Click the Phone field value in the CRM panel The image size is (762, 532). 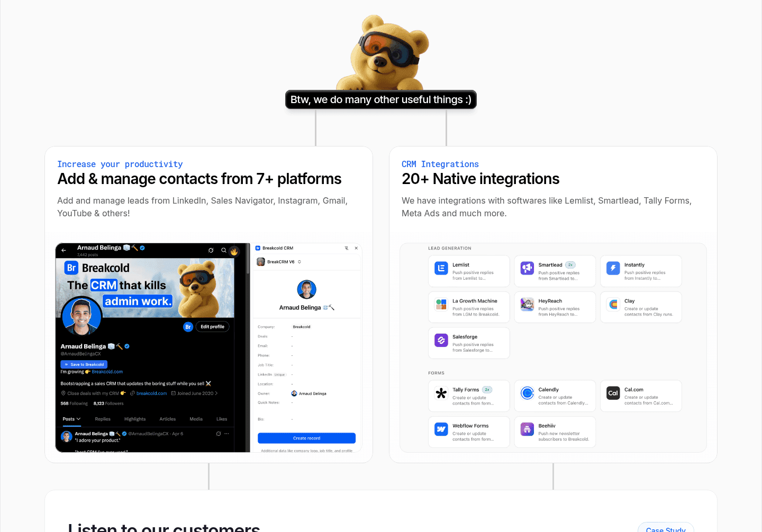pyautogui.click(x=292, y=355)
